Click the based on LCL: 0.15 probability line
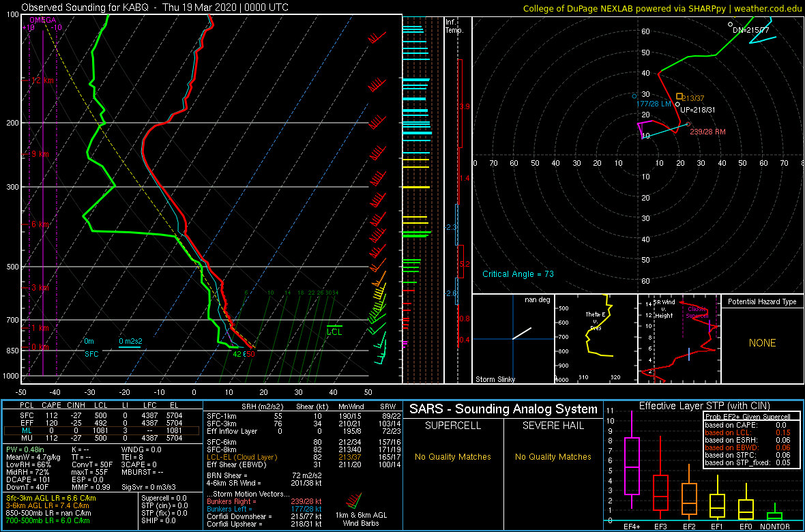Viewport: 805px width, 532px height. [x=748, y=432]
